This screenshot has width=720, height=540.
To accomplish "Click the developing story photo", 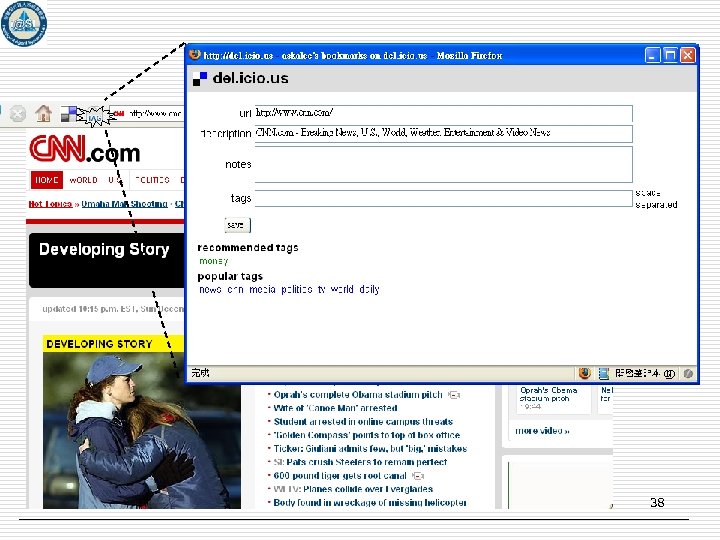I will coord(141,430).
